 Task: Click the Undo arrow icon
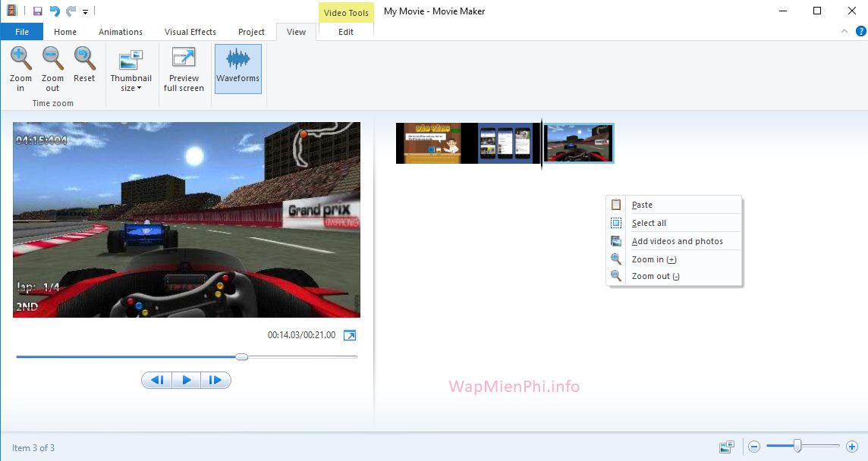pos(55,11)
